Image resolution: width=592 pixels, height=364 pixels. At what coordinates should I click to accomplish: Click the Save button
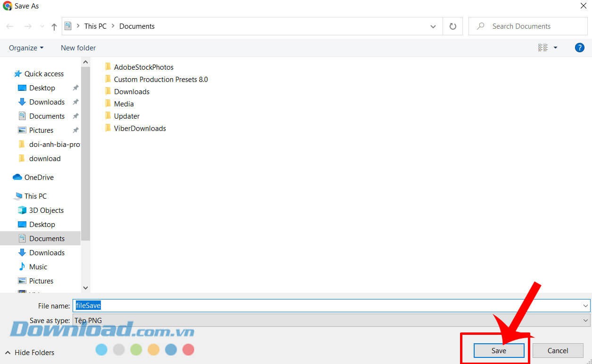pyautogui.click(x=499, y=351)
